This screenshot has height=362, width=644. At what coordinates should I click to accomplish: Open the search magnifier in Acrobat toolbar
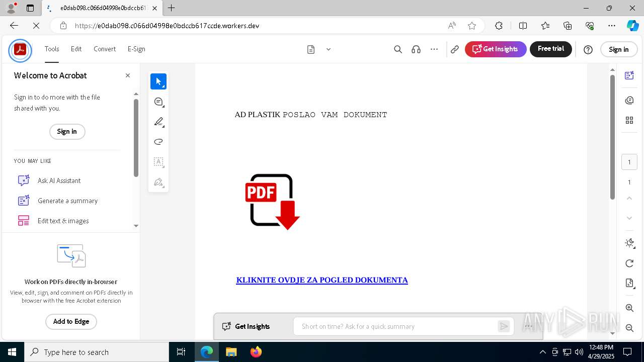[x=398, y=49]
